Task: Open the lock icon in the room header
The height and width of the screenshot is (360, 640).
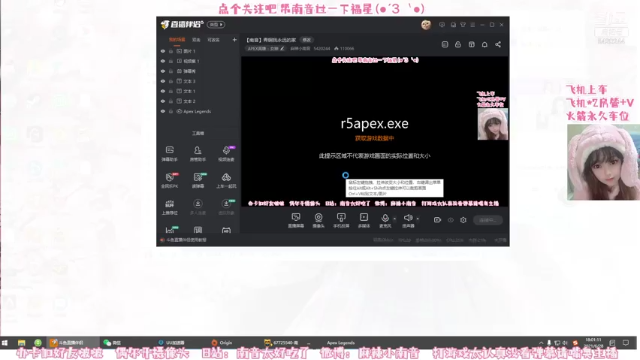Action: [458, 44]
